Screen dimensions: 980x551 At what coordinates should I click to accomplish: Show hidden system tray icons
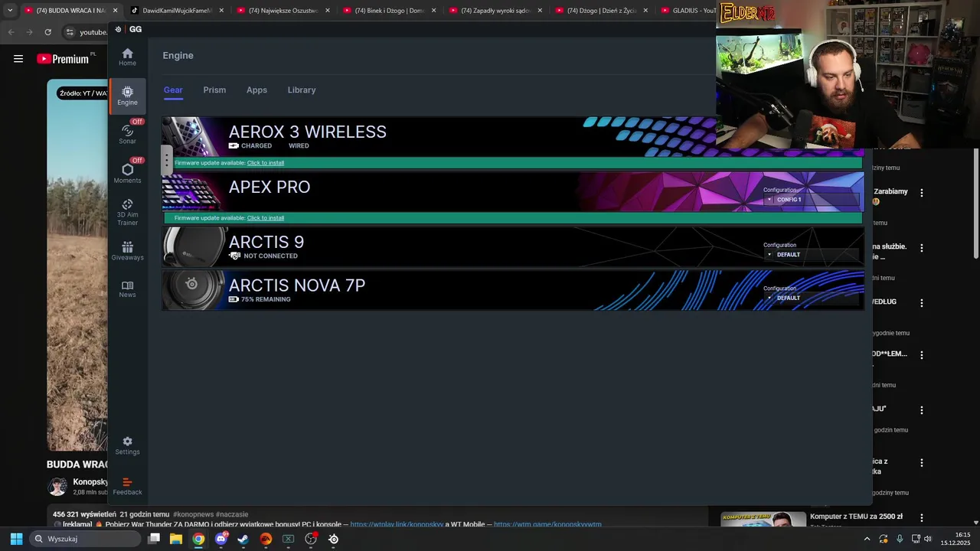click(x=867, y=539)
